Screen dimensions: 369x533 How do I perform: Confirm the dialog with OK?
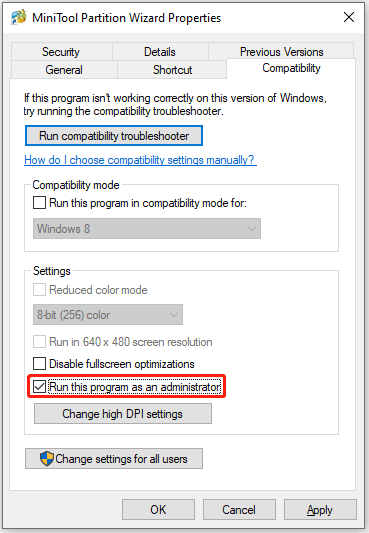click(x=158, y=510)
